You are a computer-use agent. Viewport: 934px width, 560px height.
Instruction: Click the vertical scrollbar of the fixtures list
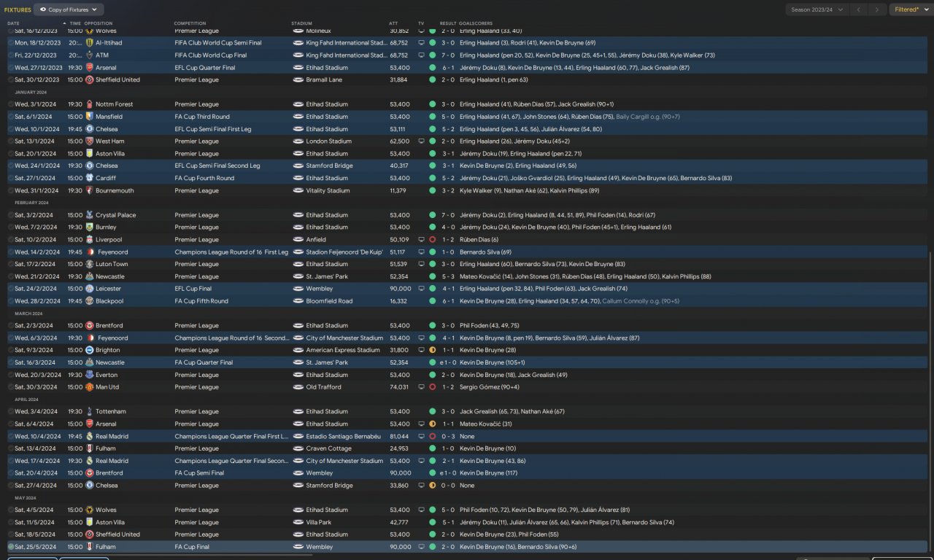pos(930,401)
